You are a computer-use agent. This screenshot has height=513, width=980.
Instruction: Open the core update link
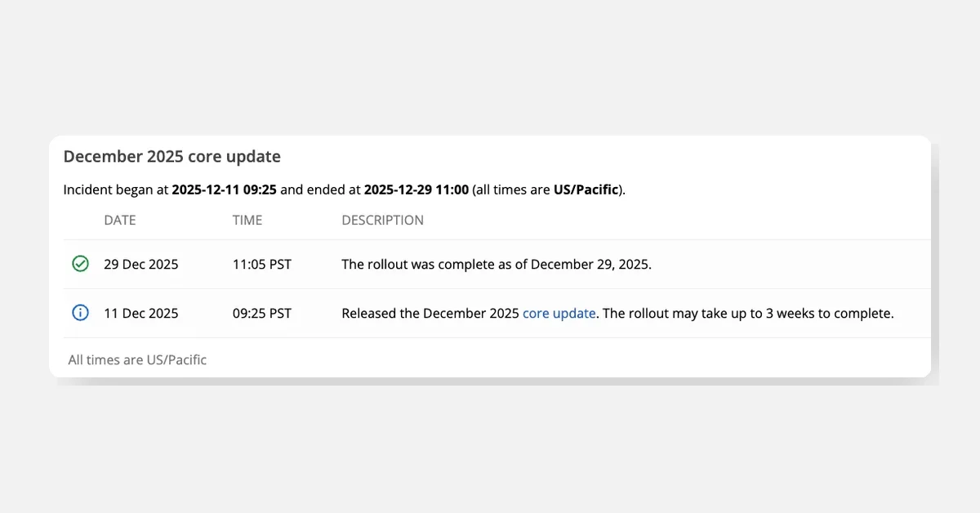pos(559,313)
